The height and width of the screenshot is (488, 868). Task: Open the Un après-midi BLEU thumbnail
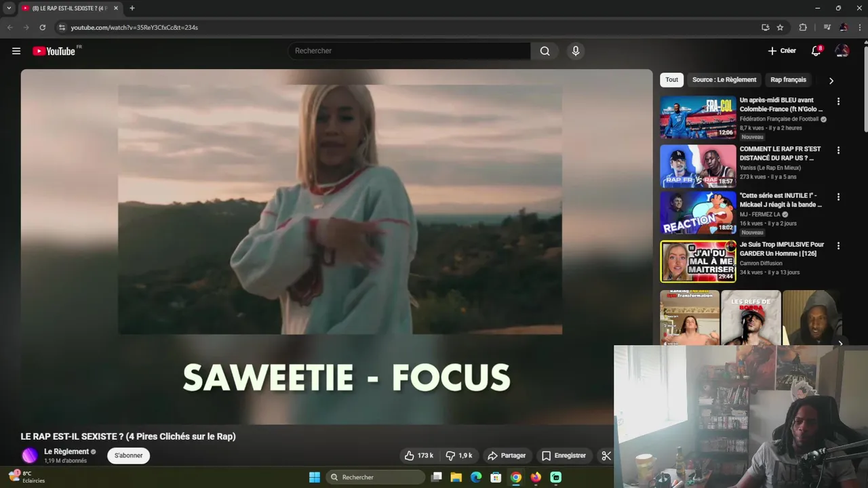[698, 117]
